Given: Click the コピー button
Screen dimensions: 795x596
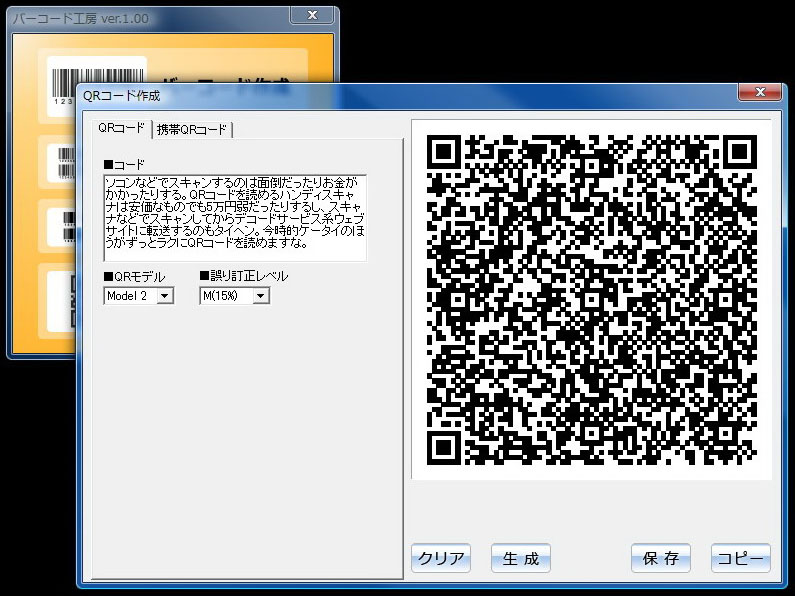Looking at the screenshot, I should point(741,558).
